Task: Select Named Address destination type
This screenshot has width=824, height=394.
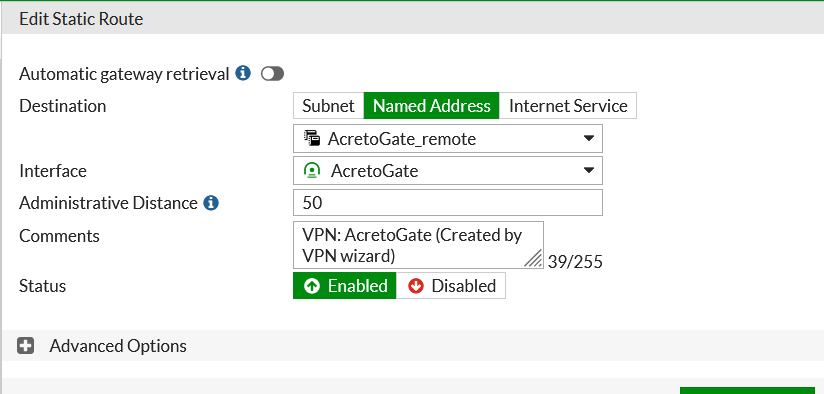Action: pyautogui.click(x=431, y=106)
